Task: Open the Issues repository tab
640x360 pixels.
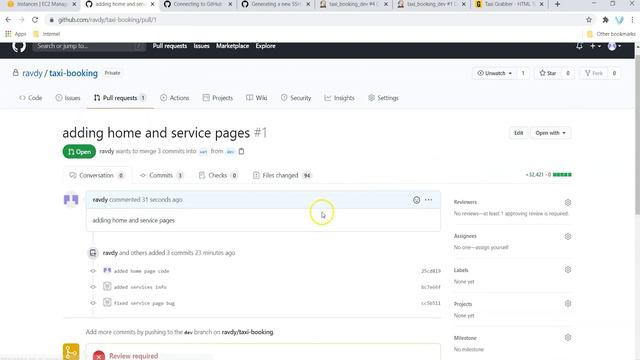Action: click(68, 98)
